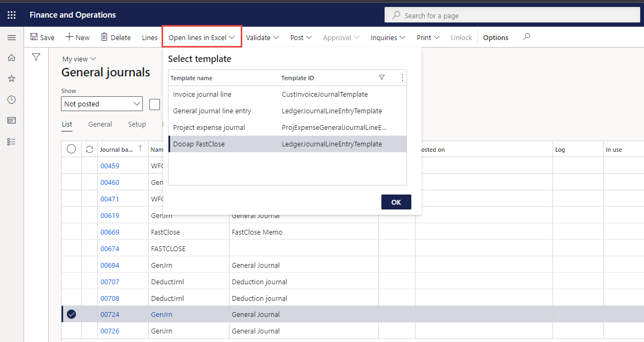Image resolution: width=644 pixels, height=342 pixels.
Task: Open journal link 00694
Action: [x=110, y=265]
